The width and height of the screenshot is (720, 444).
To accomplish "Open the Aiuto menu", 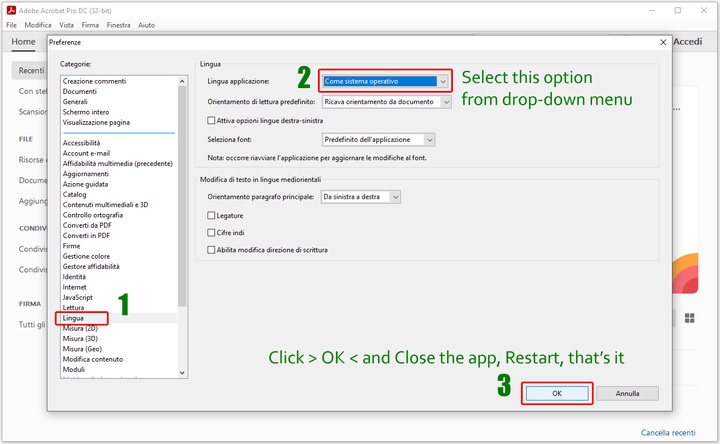I will pos(146,25).
